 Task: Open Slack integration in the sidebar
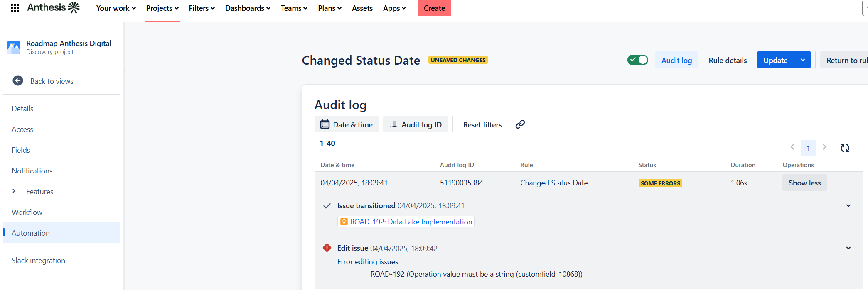coord(61,261)
